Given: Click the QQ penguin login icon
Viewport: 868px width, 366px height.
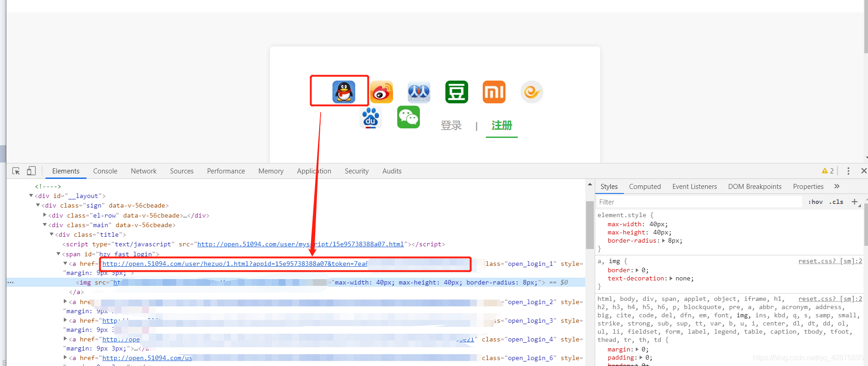Looking at the screenshot, I should tap(344, 92).
